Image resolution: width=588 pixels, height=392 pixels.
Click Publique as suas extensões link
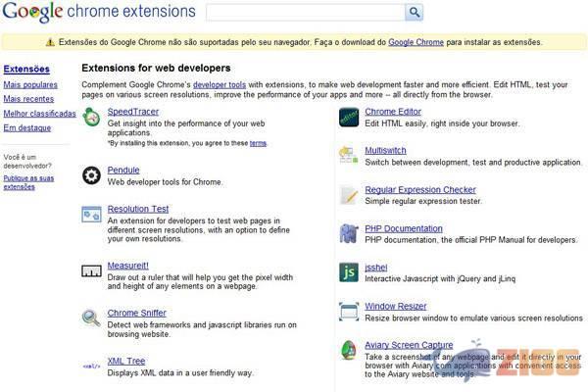click(28, 182)
